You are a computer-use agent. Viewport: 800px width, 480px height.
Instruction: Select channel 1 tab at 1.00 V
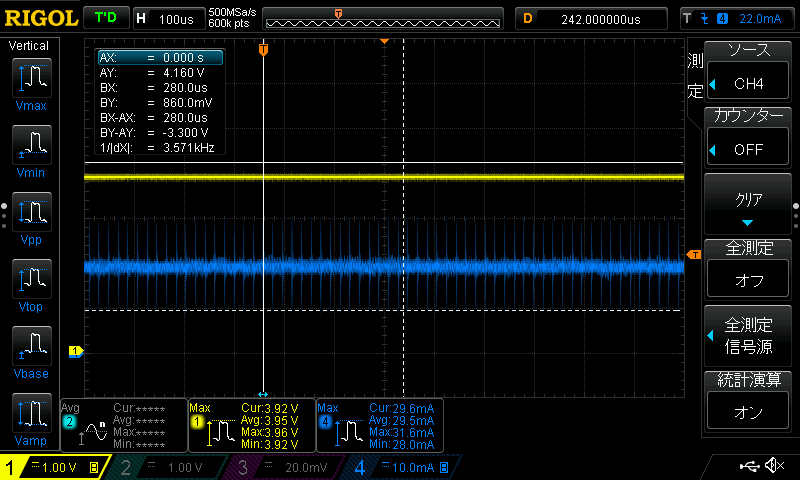[x=52, y=467]
